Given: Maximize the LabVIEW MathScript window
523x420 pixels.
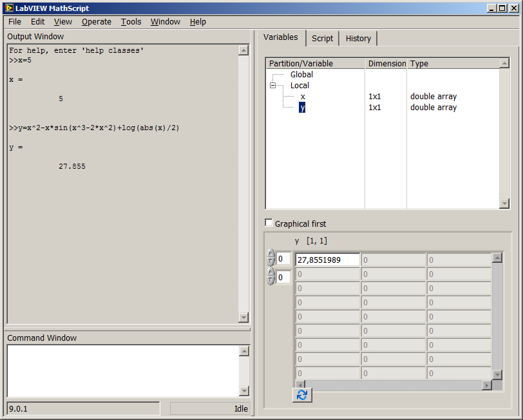Looking at the screenshot, I should [x=502, y=8].
